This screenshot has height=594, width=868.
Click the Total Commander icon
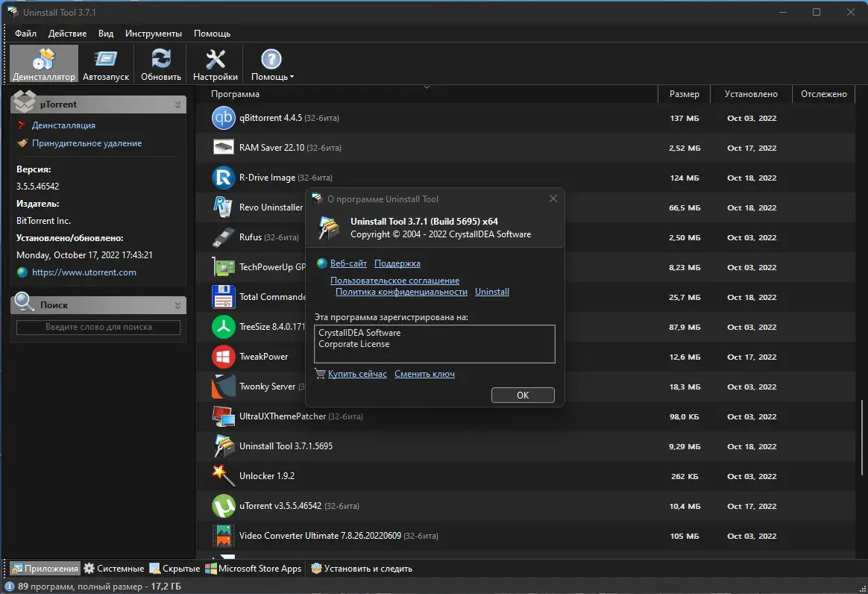[x=223, y=297]
